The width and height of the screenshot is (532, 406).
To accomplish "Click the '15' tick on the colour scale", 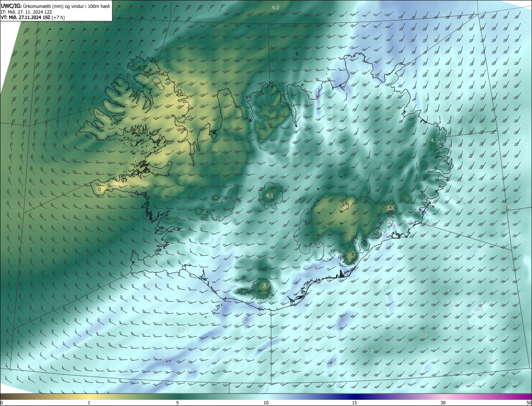I will (355, 403).
